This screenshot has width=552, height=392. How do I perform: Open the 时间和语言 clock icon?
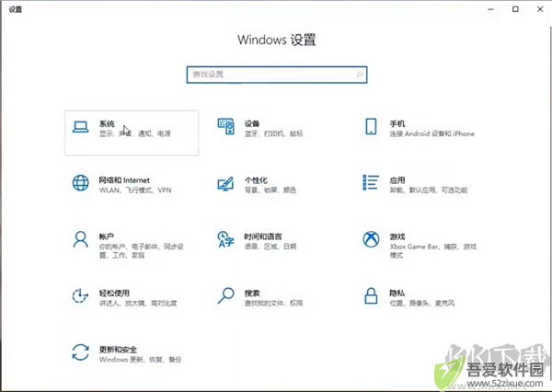[x=225, y=239]
